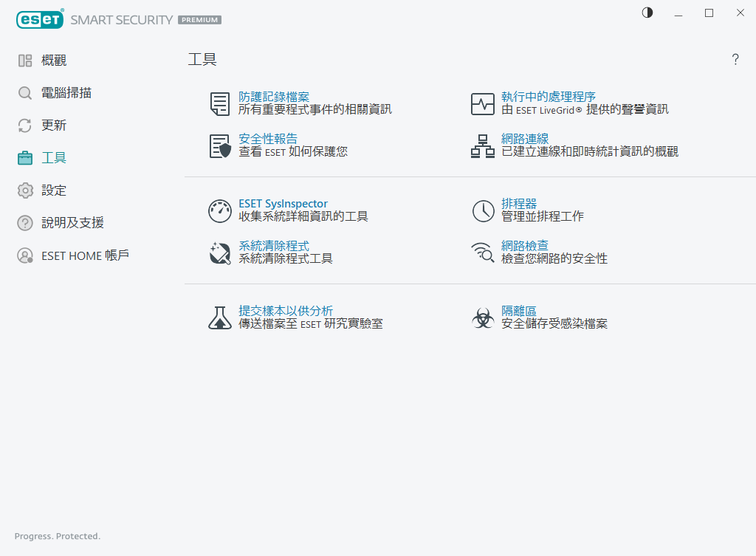Click the 工具 briefcase sidebar icon
This screenshot has height=556, width=756.
[25, 158]
